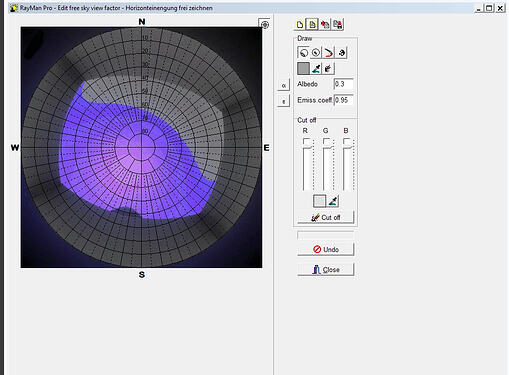Click the Emiss.coeff value field

[343, 100]
